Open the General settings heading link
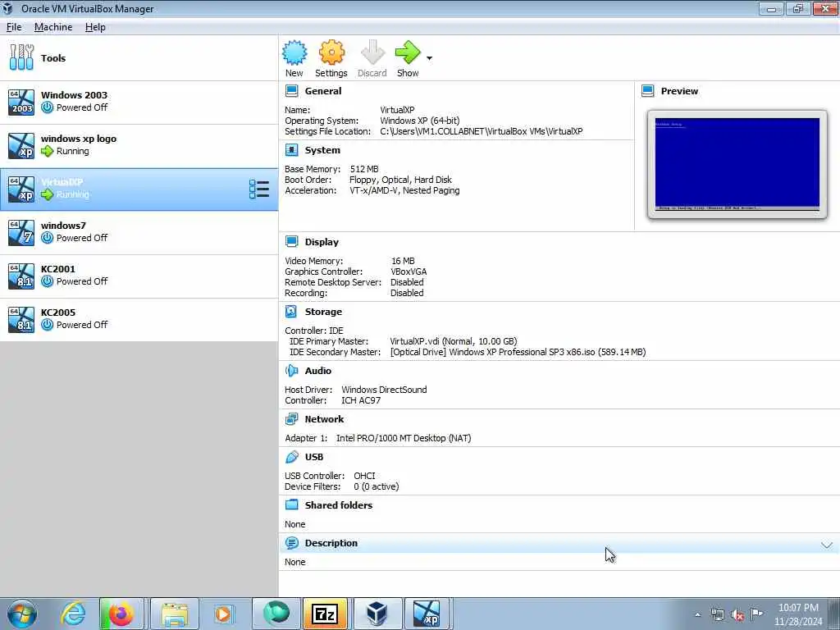The image size is (840, 630). click(x=323, y=91)
